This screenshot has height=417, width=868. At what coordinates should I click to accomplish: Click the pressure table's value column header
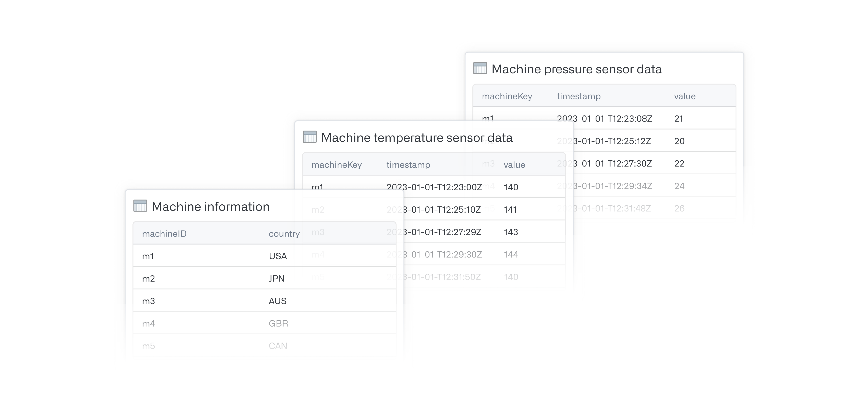click(x=685, y=96)
